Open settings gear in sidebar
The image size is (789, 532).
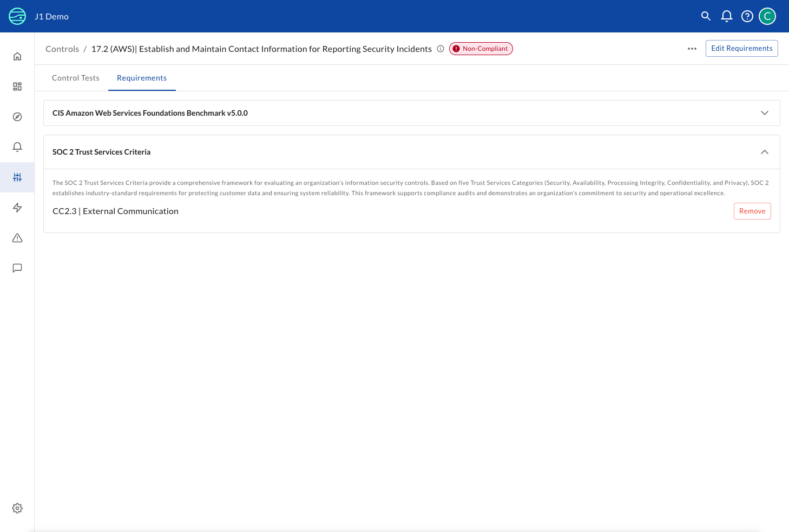[x=17, y=508]
